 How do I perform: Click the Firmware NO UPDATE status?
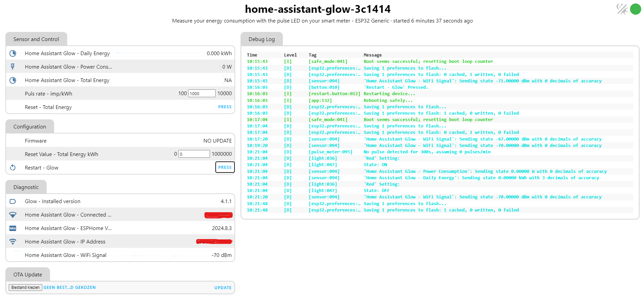(217, 141)
